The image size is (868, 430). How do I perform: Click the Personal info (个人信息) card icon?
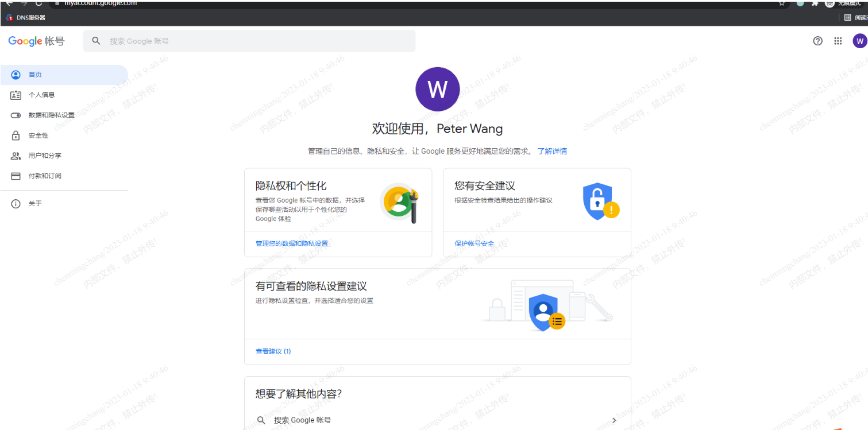pos(16,95)
